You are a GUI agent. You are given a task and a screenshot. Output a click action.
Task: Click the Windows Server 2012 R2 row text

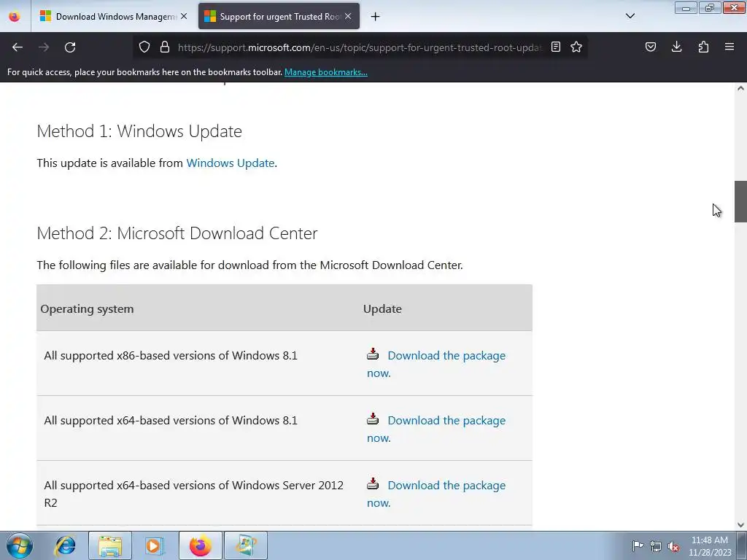193,494
